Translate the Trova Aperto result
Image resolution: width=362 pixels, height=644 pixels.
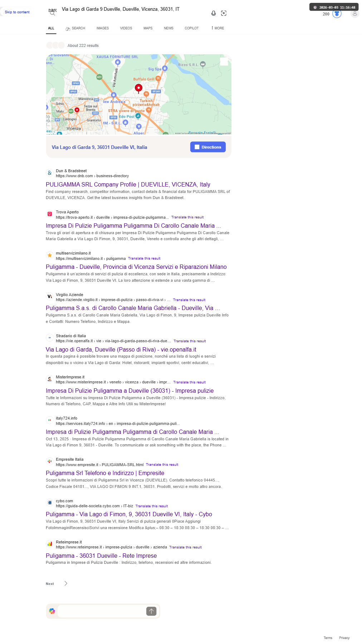click(187, 217)
